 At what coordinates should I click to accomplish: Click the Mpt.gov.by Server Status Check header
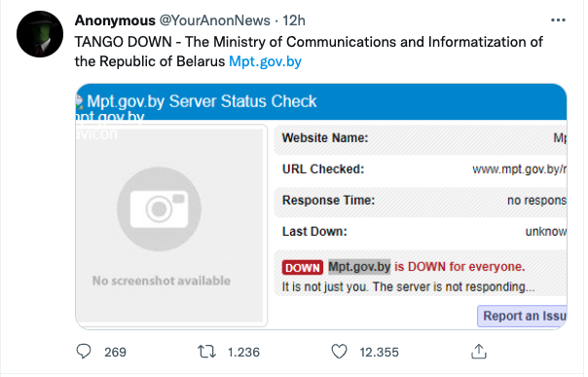202,101
